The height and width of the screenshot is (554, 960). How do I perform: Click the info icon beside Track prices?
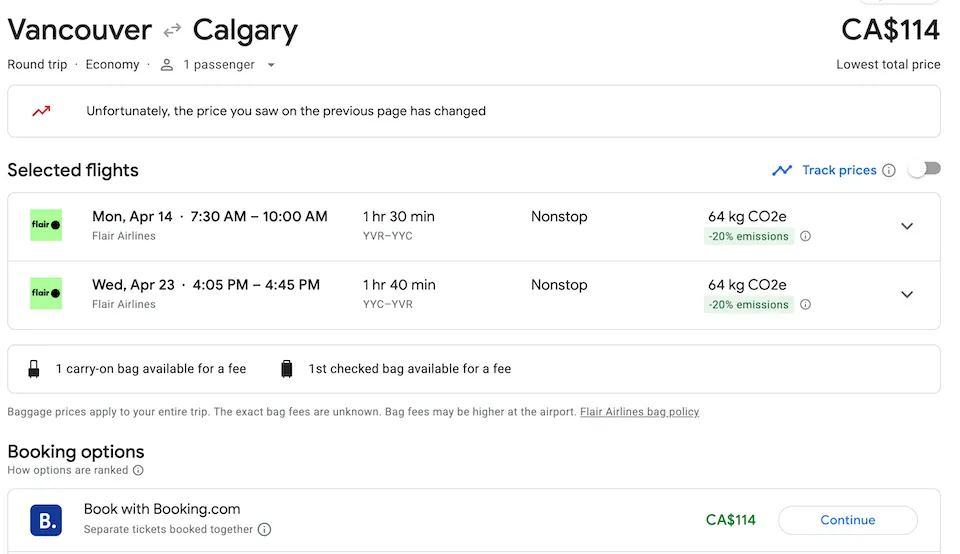coord(889,170)
